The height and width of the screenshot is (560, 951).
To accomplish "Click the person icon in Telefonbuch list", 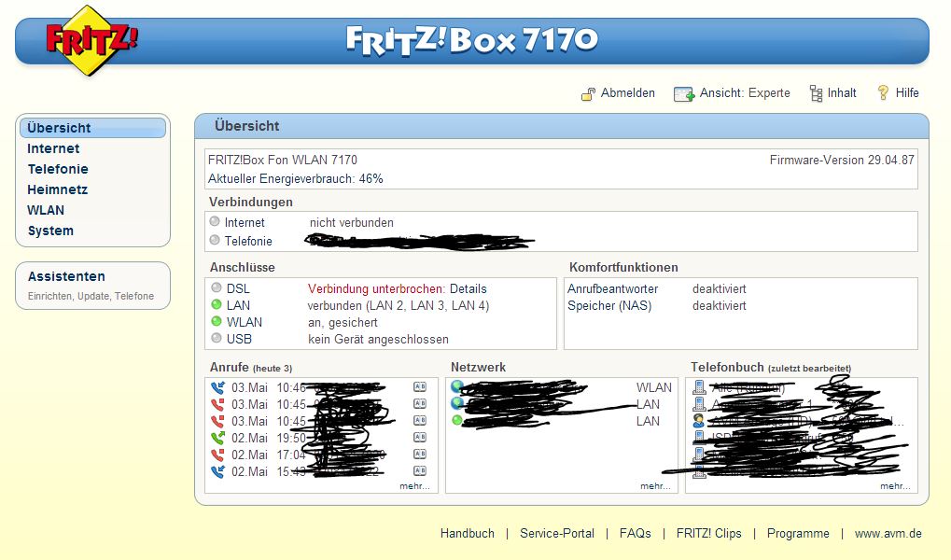I will (699, 420).
